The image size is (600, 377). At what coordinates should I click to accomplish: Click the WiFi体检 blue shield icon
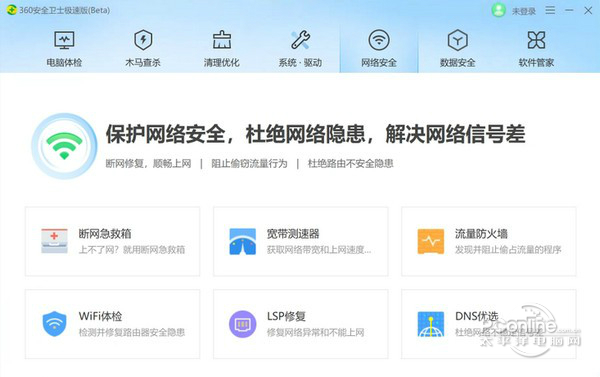pos(54,324)
